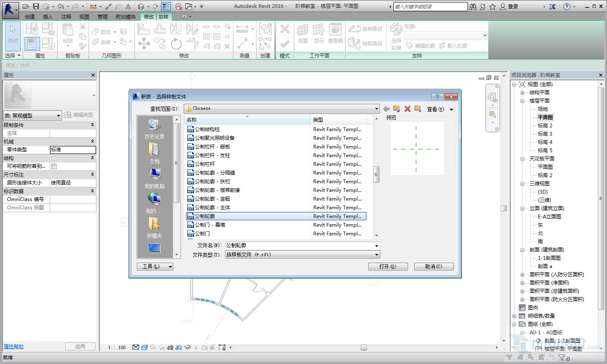Viewport: 607px width, 364px height.
Task: Select the 公制门 - 幕墙 template file
Action: point(210,225)
